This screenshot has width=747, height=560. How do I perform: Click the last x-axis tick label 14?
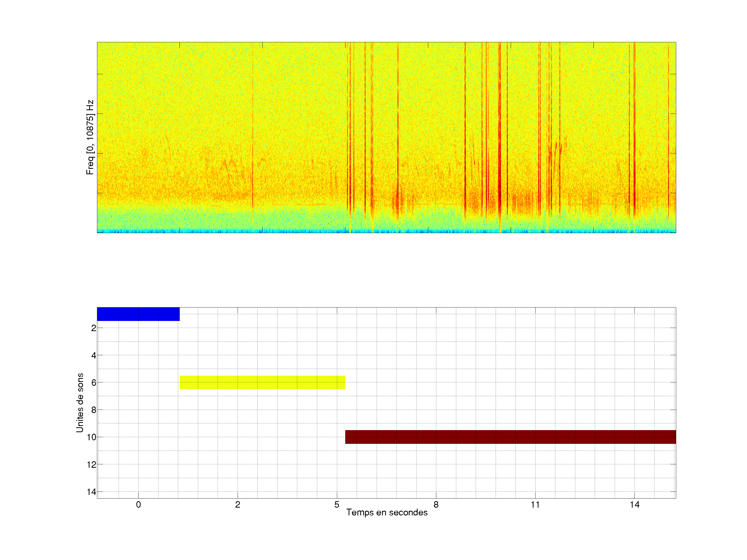click(634, 505)
